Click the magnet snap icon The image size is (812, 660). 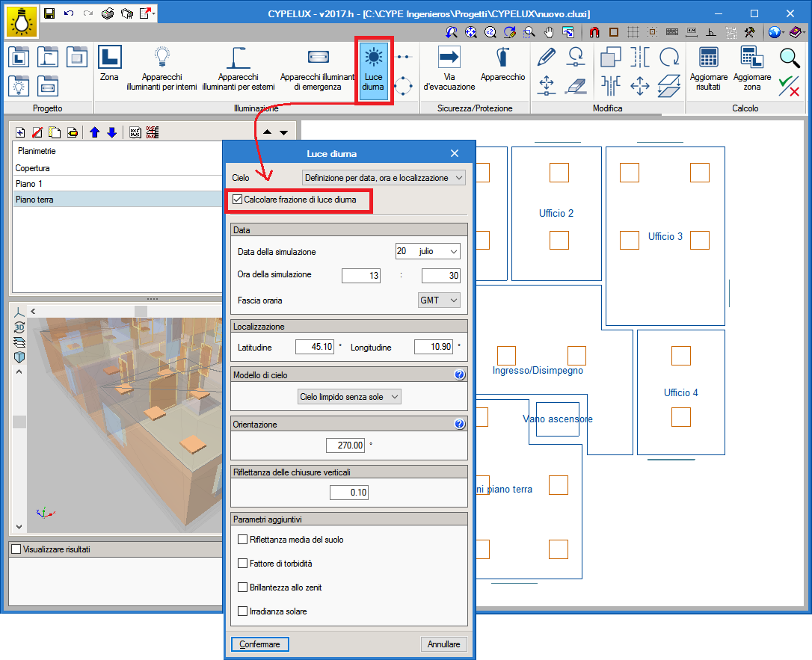point(594,32)
